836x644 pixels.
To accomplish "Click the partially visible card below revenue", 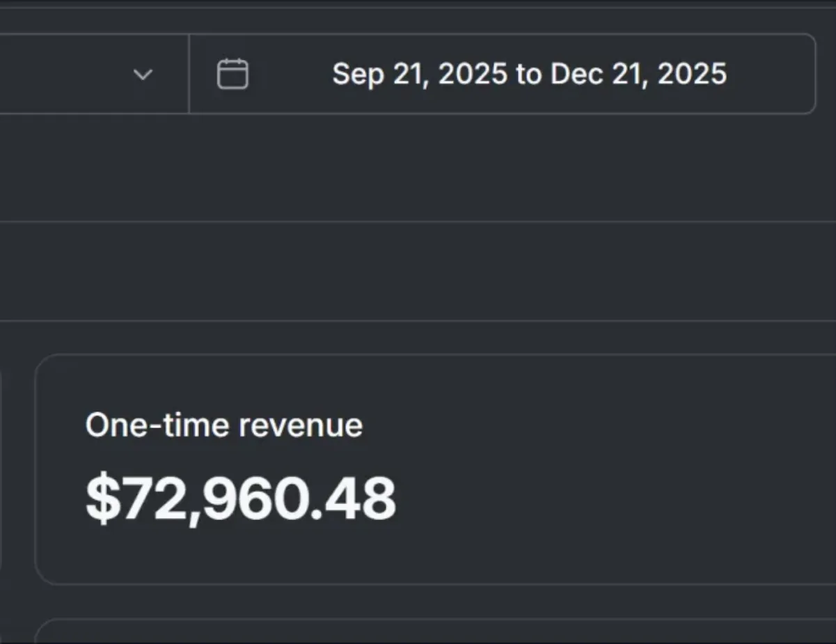I will pos(435,631).
